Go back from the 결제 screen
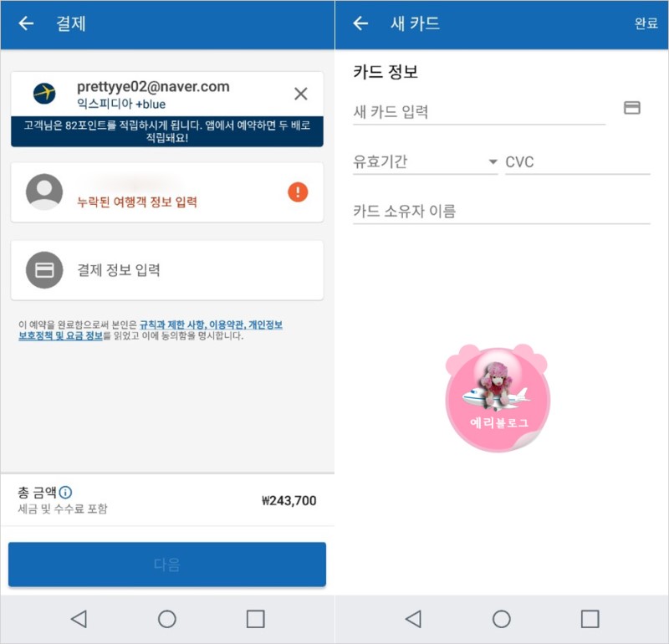Image resolution: width=669 pixels, height=644 pixels. (26, 23)
